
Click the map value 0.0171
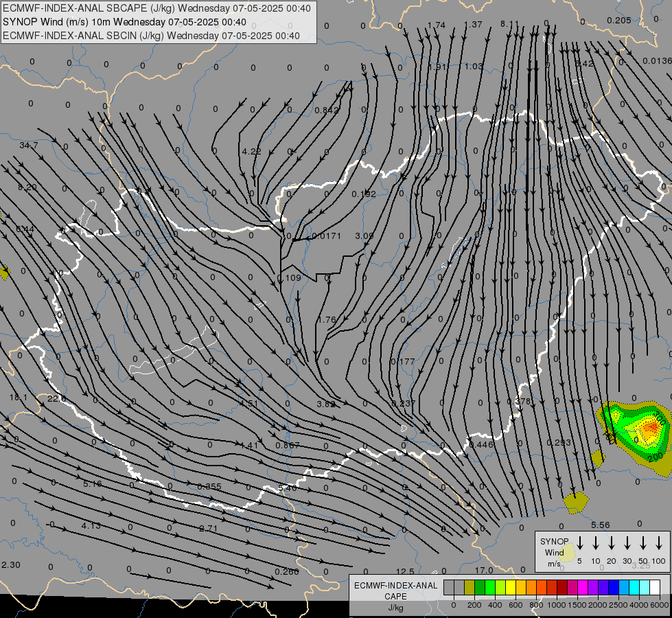[327, 236]
